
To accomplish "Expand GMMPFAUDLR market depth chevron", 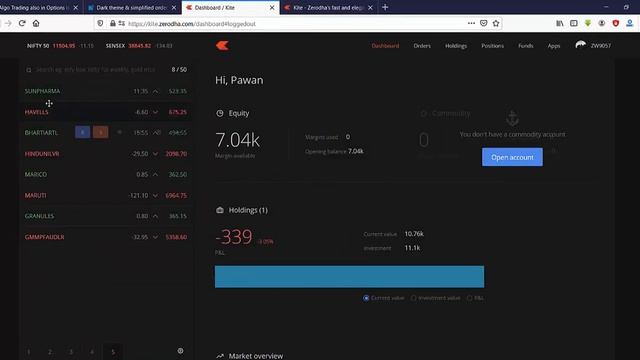I will pos(156,237).
